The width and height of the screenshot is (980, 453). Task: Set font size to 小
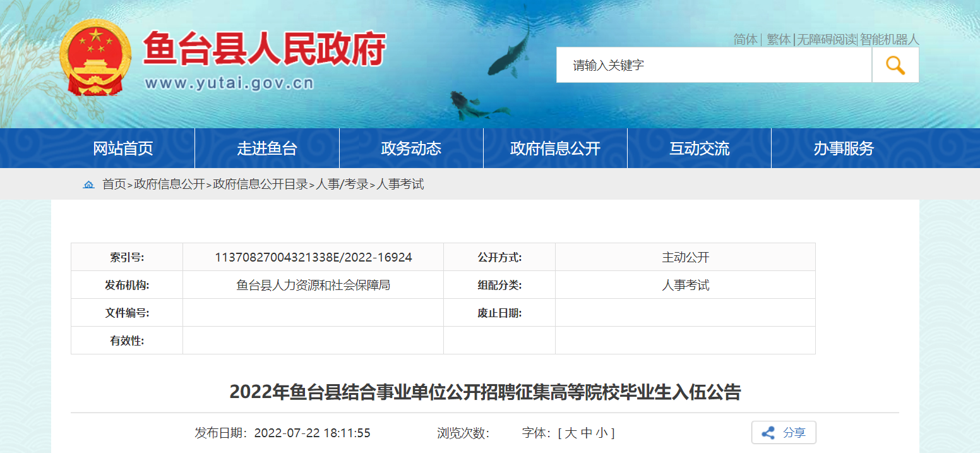(x=601, y=433)
